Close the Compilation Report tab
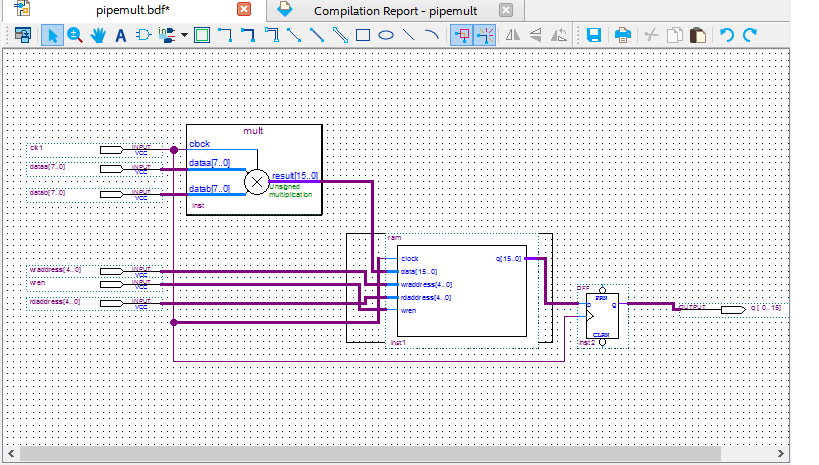The height and width of the screenshot is (465, 819). click(505, 10)
